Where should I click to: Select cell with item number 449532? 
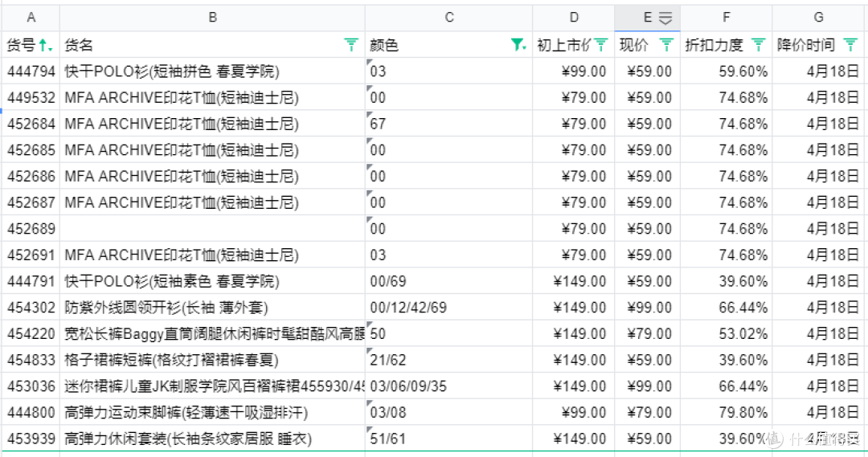(x=31, y=98)
